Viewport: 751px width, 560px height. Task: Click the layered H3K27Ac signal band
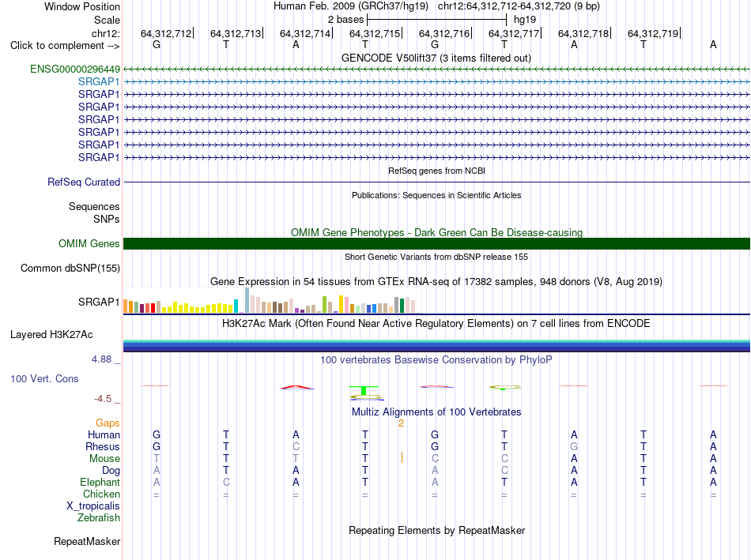coord(436,346)
